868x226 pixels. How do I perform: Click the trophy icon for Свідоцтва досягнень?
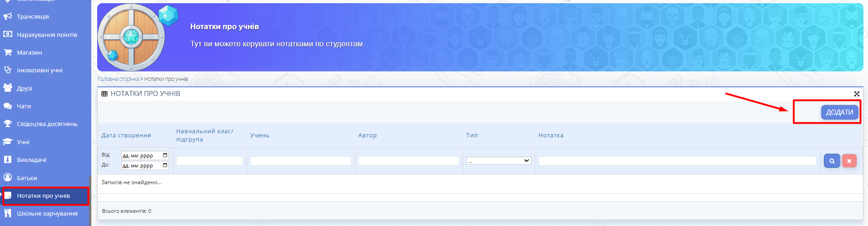(x=8, y=124)
